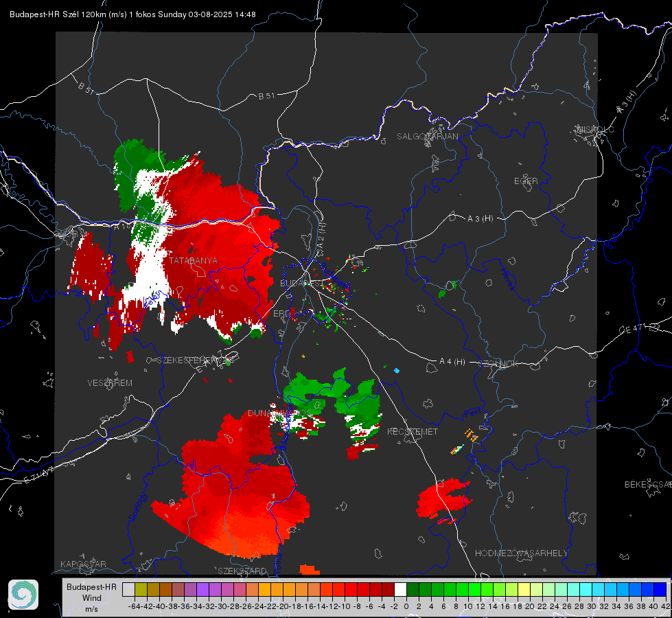Click the 'KECSKEMET' city label
The height and width of the screenshot is (618, 672).
[413, 431]
